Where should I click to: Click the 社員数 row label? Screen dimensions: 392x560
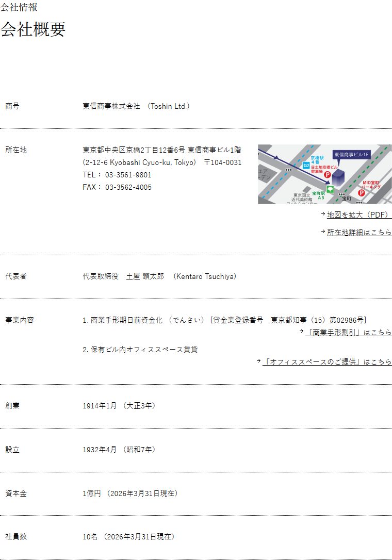coord(15,537)
